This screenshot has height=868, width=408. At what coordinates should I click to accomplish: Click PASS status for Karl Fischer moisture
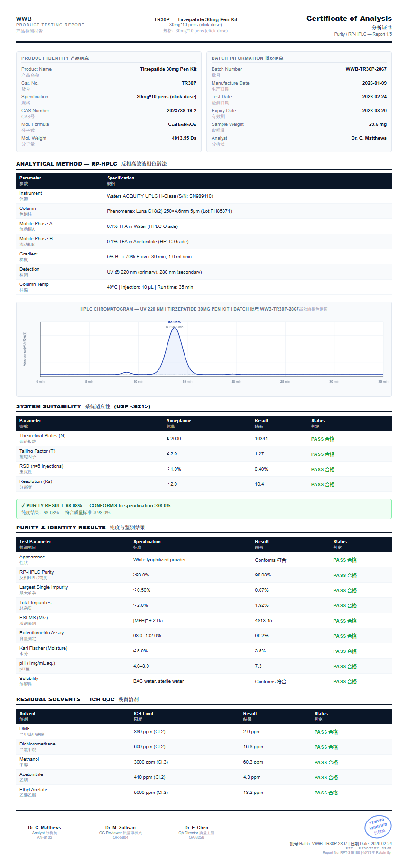[345, 651]
